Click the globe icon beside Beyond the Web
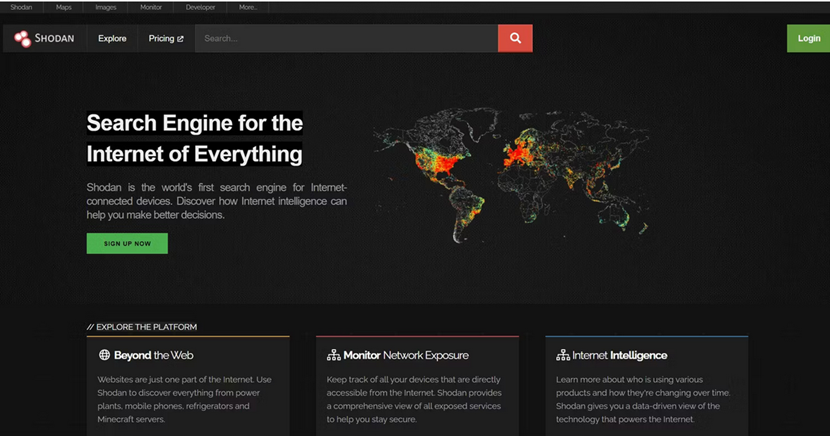Screen dimensions: 830x436 (x=104, y=355)
